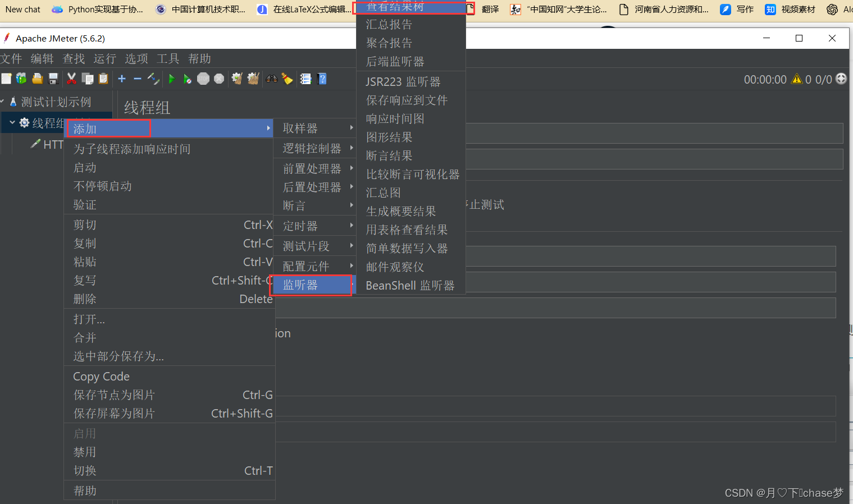Select 不停顿启动 in context menu

170,186
